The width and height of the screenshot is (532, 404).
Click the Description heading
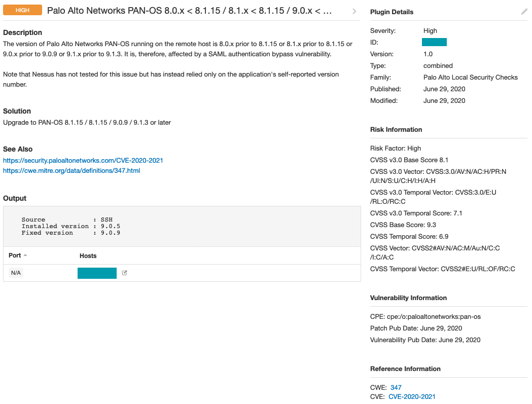(x=23, y=32)
